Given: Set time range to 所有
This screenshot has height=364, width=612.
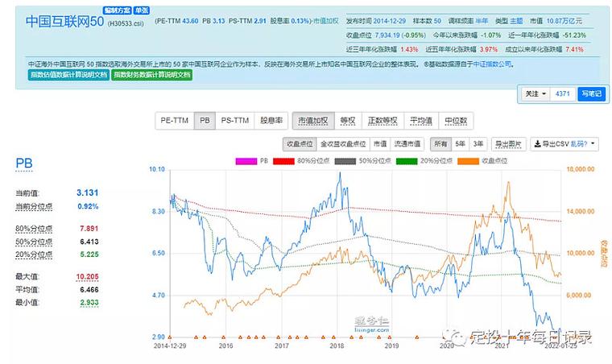Looking at the screenshot, I should click(440, 144).
